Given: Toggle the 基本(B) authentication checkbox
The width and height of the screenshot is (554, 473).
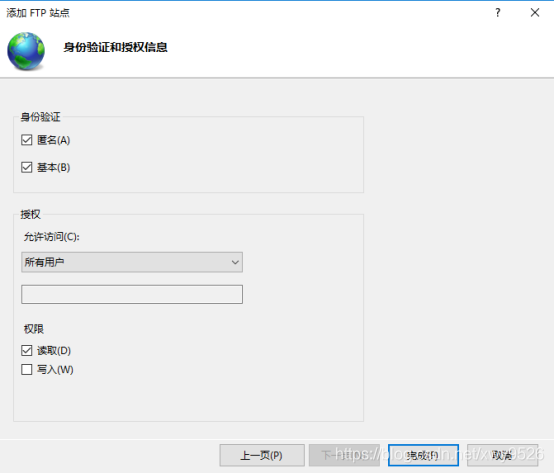Looking at the screenshot, I should tap(26, 167).
